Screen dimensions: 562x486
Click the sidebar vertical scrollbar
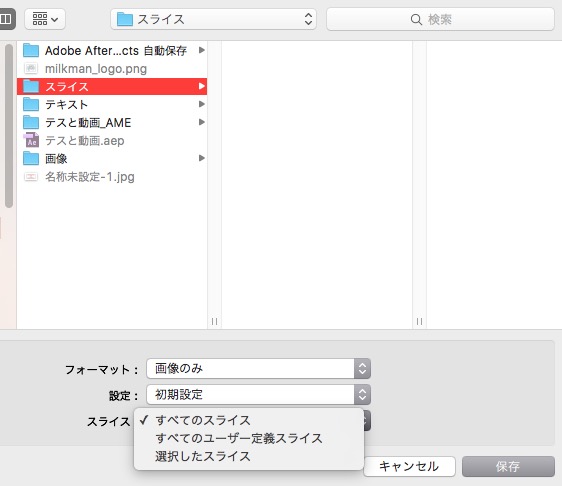coord(9,125)
